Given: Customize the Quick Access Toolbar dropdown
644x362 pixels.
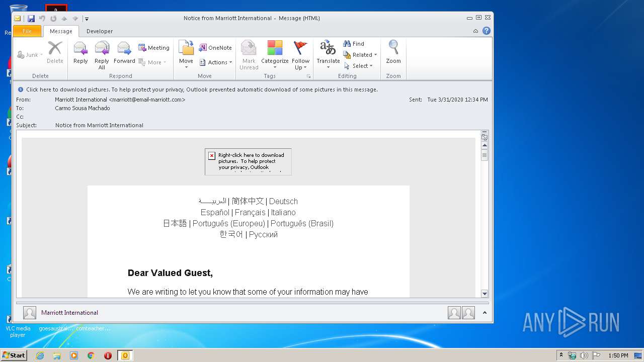Looking at the screenshot, I should (x=87, y=19).
